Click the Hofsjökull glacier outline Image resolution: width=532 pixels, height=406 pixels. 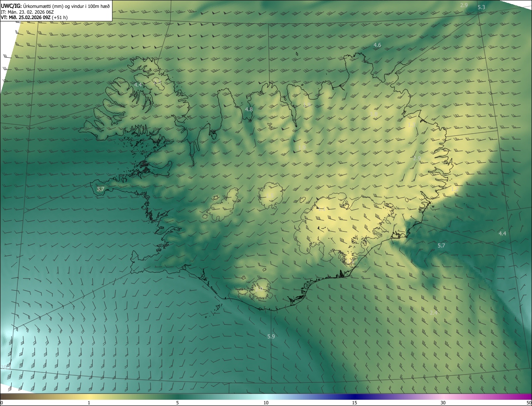click(271, 195)
